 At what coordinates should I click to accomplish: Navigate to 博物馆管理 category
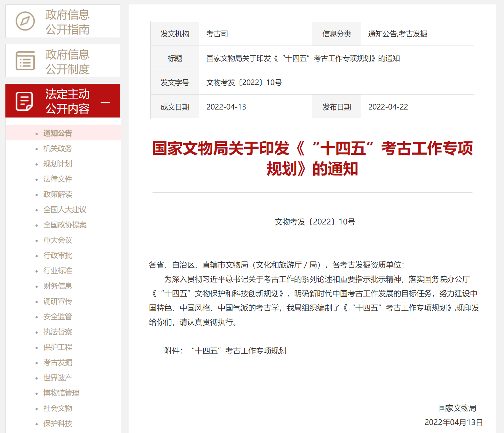[61, 393]
